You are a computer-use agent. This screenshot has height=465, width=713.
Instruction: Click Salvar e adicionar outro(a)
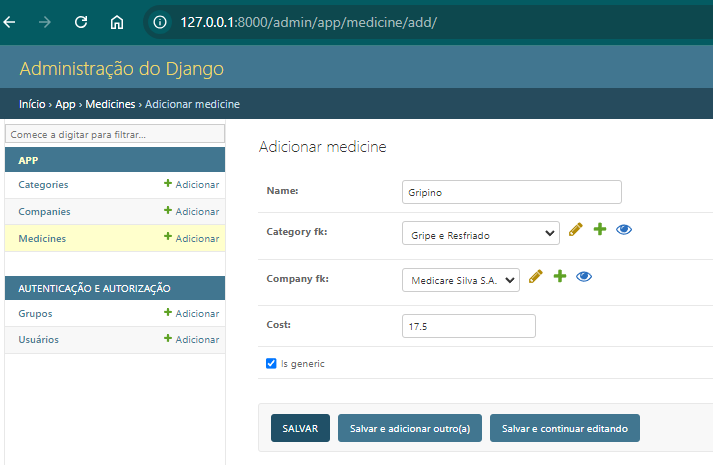[x=410, y=428]
